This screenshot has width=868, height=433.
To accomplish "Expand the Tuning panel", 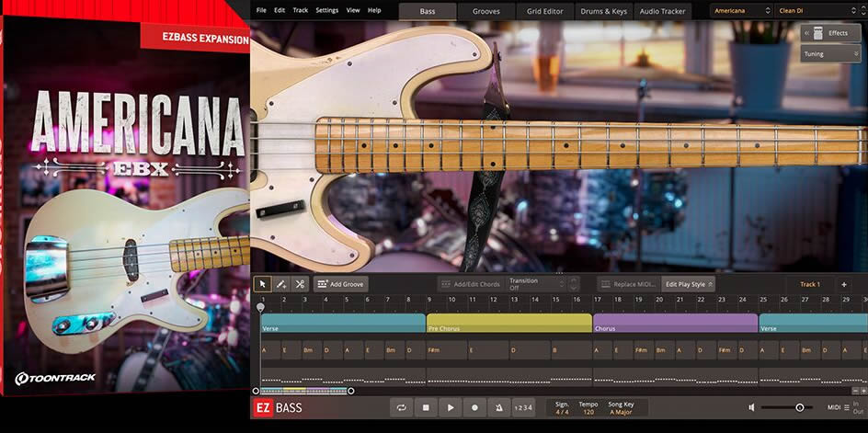I will pos(831,54).
